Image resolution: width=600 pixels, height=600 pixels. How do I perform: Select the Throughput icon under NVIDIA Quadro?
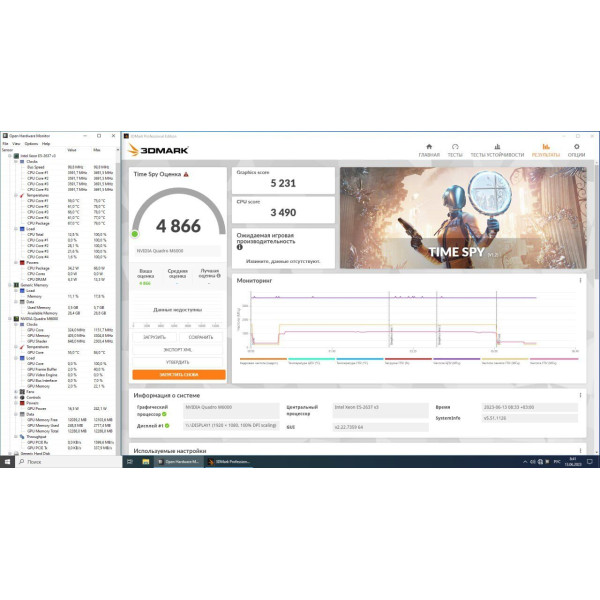[x=22, y=437]
